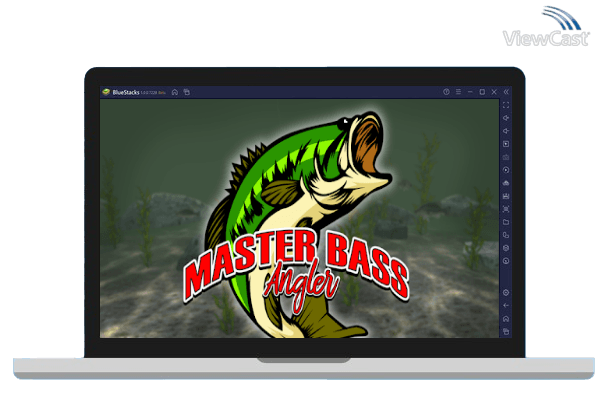This screenshot has width=602, height=414.
Task: Click the Android home icon in sidebar
Action: coord(506,319)
